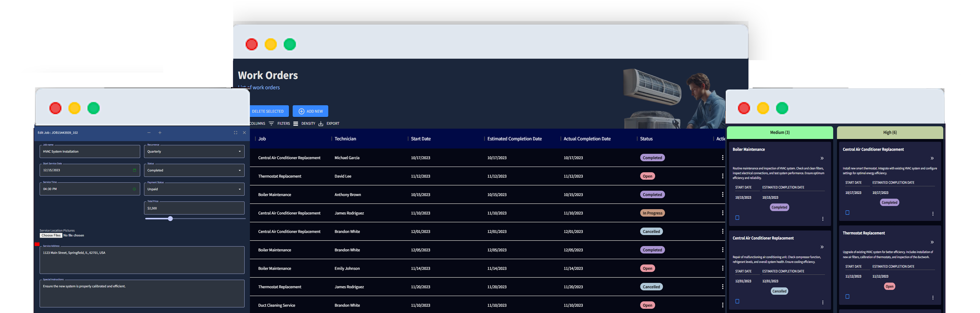
Task: Click the Export download icon
Action: coord(321,124)
